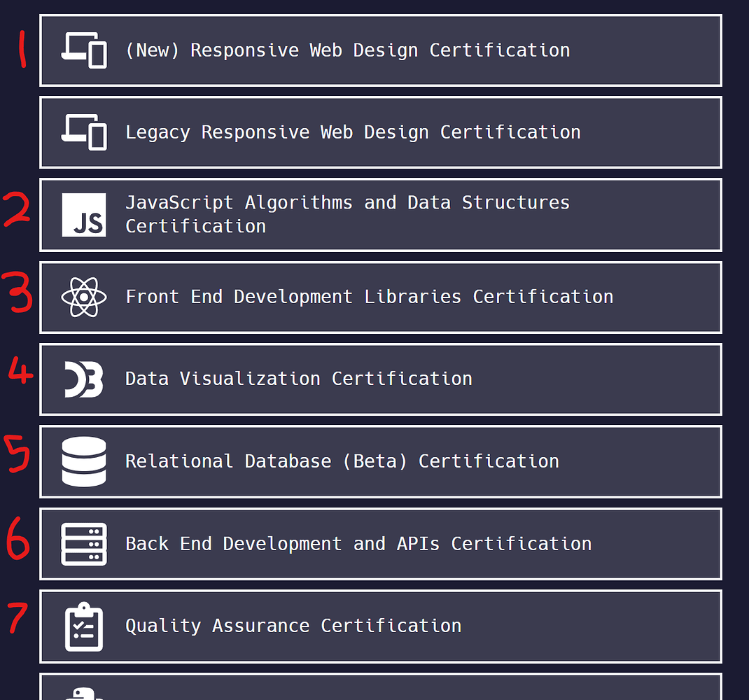
Task: Click the checklist clipboard icon
Action: click(83, 626)
